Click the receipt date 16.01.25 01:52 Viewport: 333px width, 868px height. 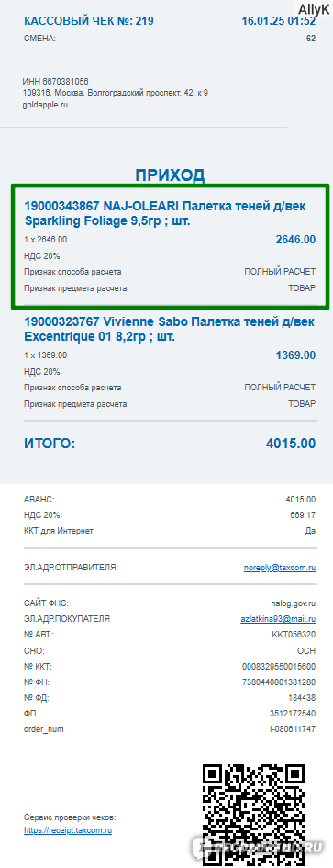pyautogui.click(x=279, y=22)
